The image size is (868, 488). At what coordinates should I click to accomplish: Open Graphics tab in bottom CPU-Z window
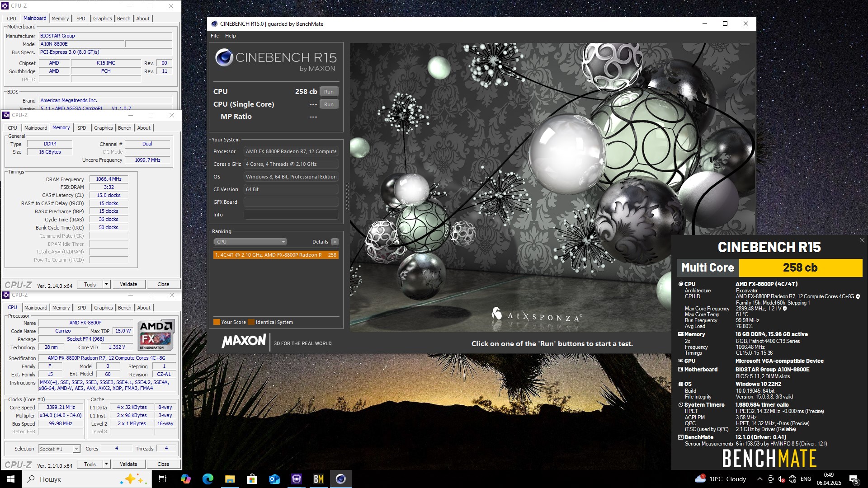click(104, 308)
